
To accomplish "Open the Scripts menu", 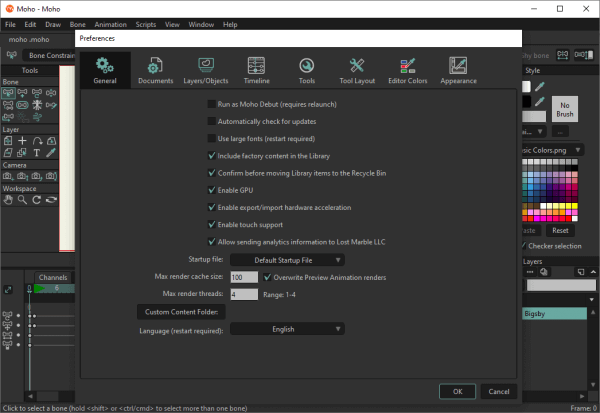I will (x=145, y=24).
